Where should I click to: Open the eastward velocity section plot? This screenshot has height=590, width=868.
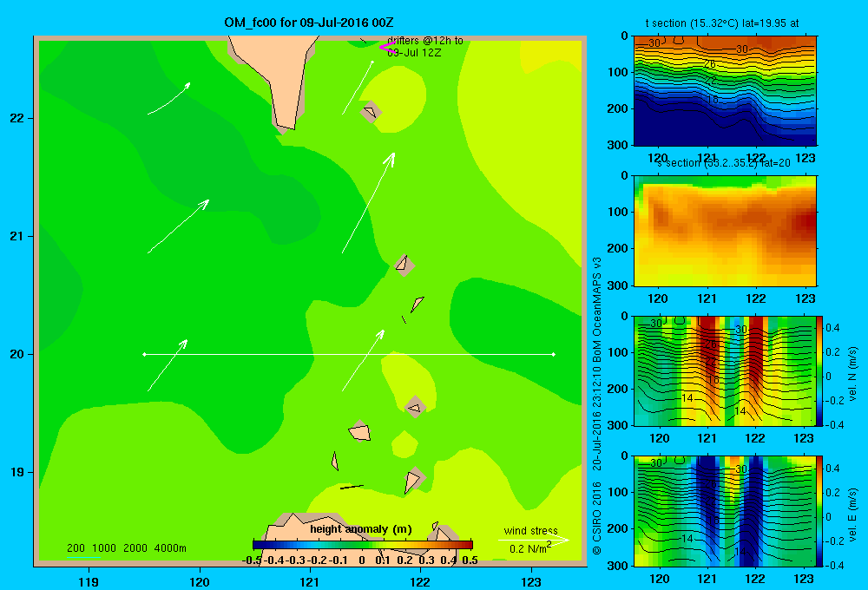click(725, 511)
